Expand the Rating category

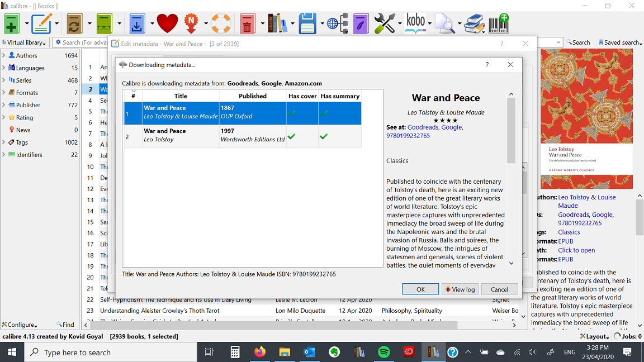pyautogui.click(x=4, y=117)
